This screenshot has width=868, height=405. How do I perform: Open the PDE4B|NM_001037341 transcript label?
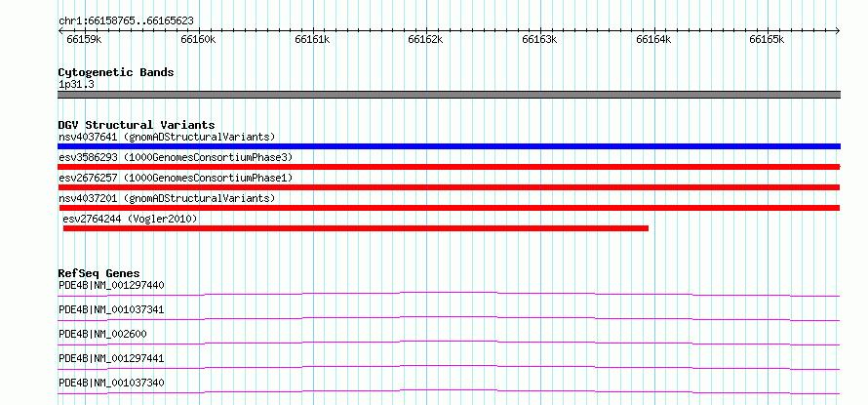[x=111, y=309]
